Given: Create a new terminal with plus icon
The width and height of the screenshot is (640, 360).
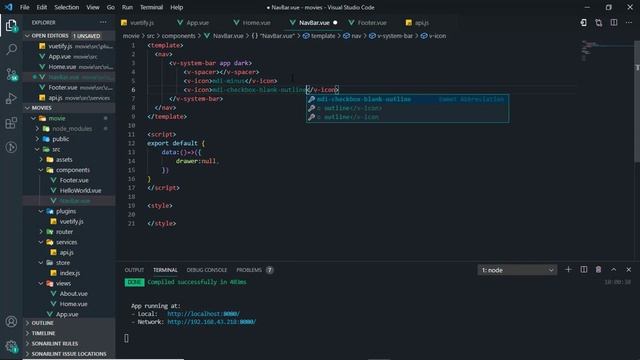Looking at the screenshot, I should (568, 269).
